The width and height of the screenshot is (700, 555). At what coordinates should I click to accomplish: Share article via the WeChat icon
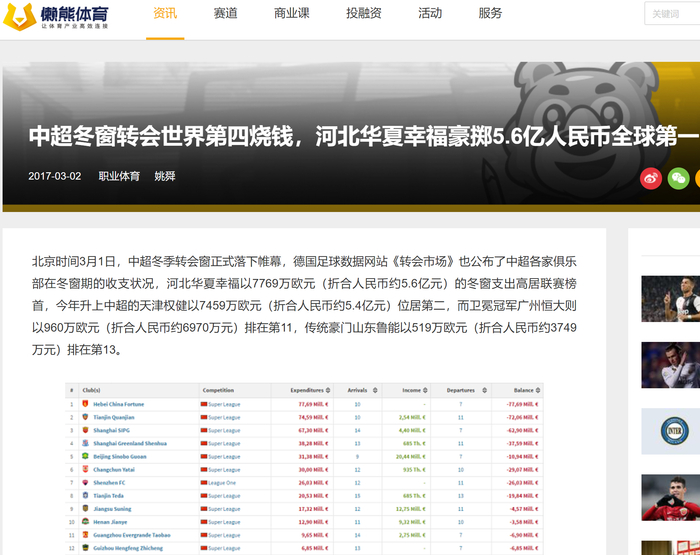679,179
